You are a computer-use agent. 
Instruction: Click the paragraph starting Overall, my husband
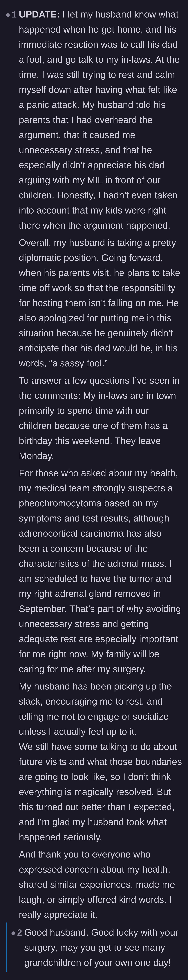(100, 303)
